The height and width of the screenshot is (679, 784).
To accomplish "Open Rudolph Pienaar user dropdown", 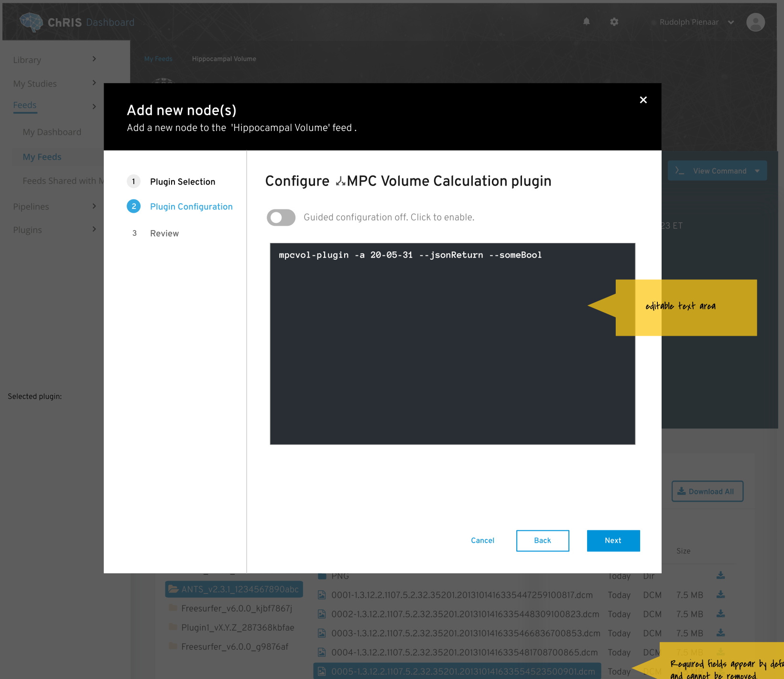I will tap(731, 22).
